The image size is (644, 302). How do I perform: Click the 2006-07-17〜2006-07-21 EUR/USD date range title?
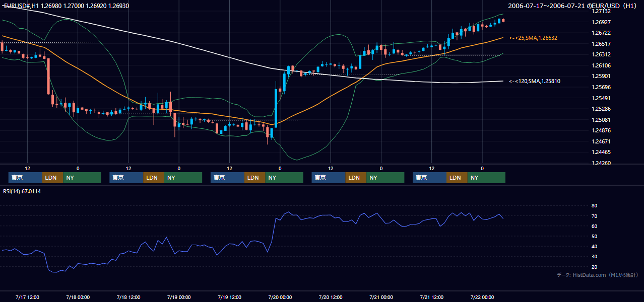tap(572, 6)
